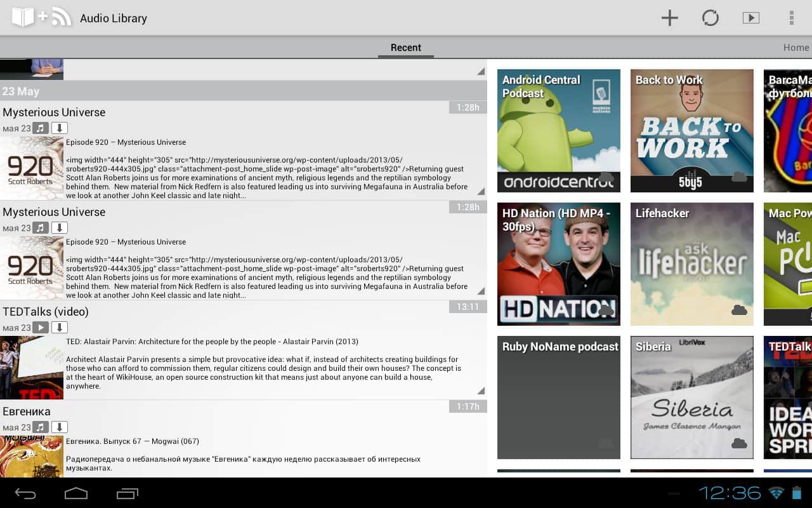
Task: Open the Android Central Podcast tile
Action: (558, 131)
